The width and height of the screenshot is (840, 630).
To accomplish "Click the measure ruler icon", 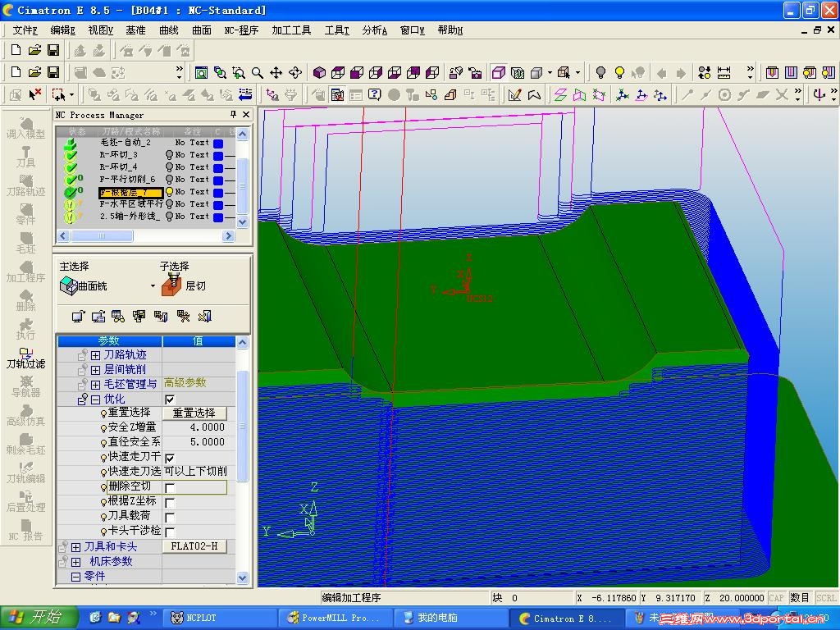I will 724,72.
